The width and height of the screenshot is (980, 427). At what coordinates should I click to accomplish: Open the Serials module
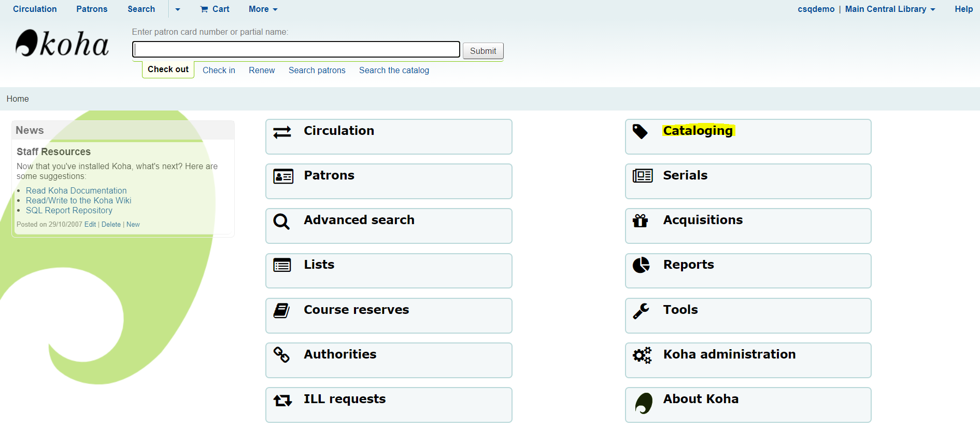tap(748, 182)
